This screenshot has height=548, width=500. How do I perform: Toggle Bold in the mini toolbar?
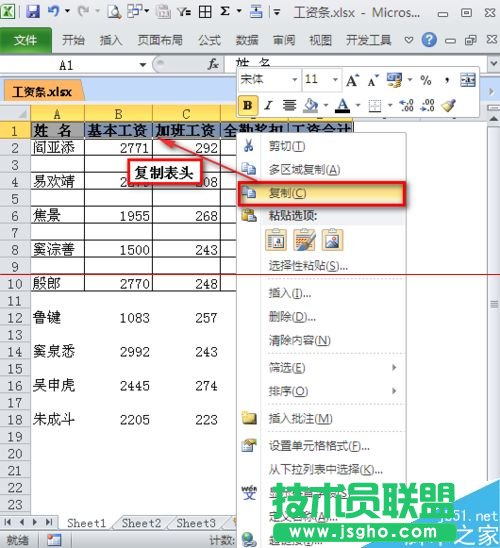pyautogui.click(x=248, y=105)
